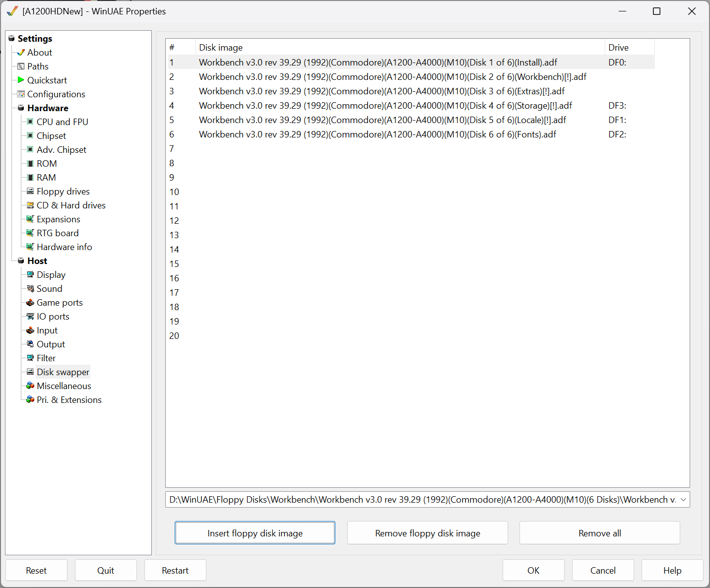The height and width of the screenshot is (588, 710).
Task: Open CD & Hard drives icon
Action: point(30,205)
